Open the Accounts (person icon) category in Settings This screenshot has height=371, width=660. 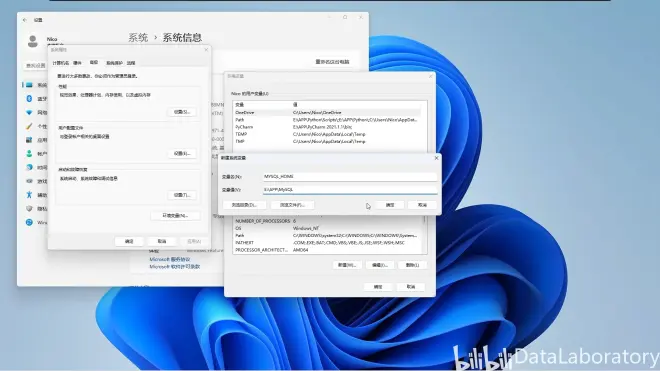[x=29, y=154]
